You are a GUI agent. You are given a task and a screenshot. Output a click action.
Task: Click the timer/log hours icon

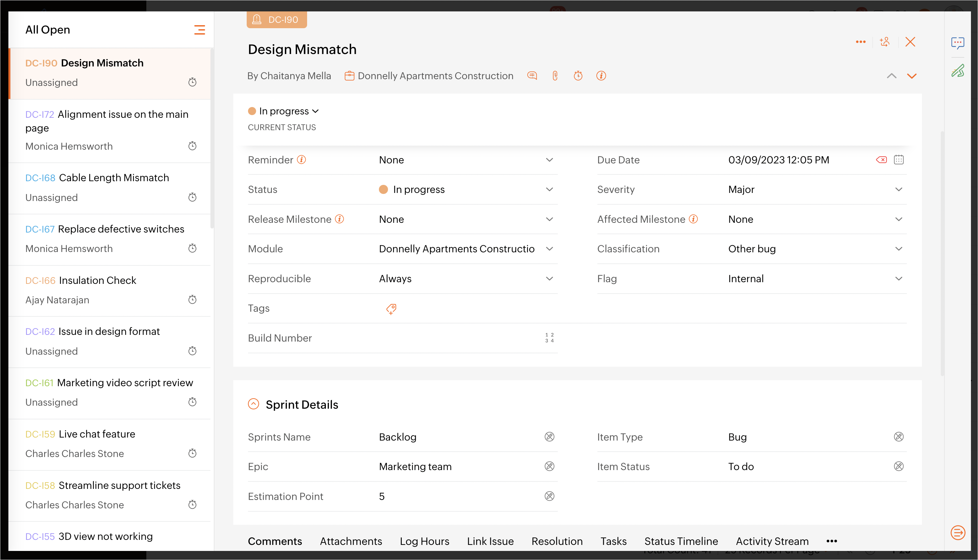coord(578,76)
